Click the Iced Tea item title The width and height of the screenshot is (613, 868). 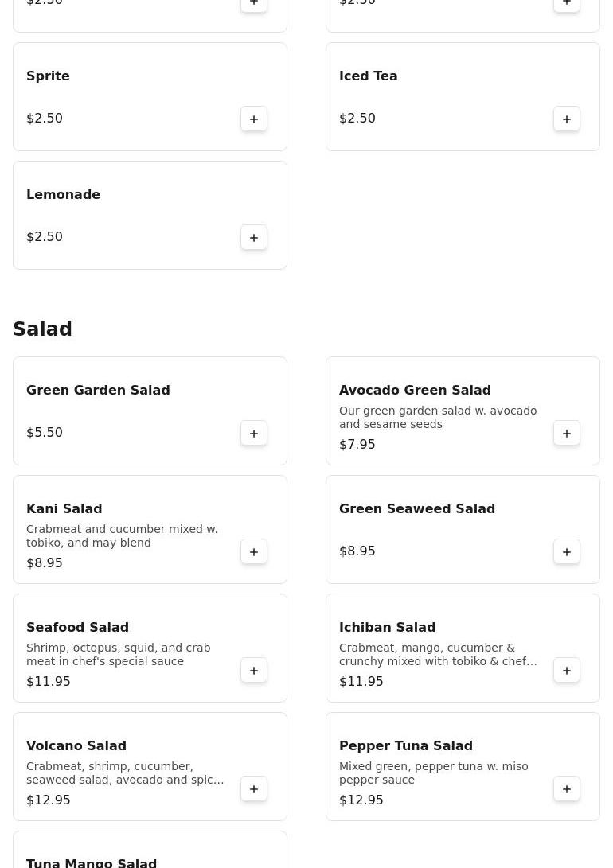368,76
